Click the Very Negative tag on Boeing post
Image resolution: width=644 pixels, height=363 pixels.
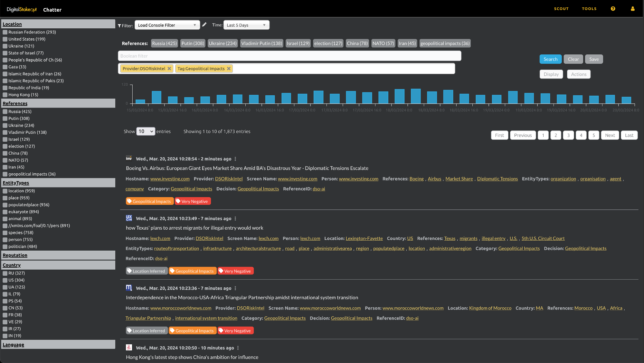pos(193,201)
